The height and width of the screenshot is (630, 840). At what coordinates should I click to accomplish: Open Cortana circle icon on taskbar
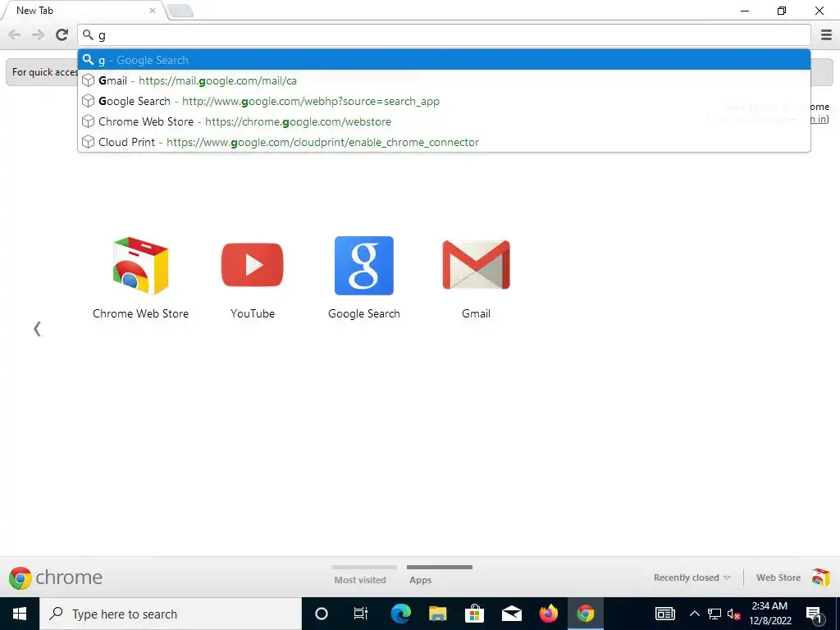coord(322,614)
